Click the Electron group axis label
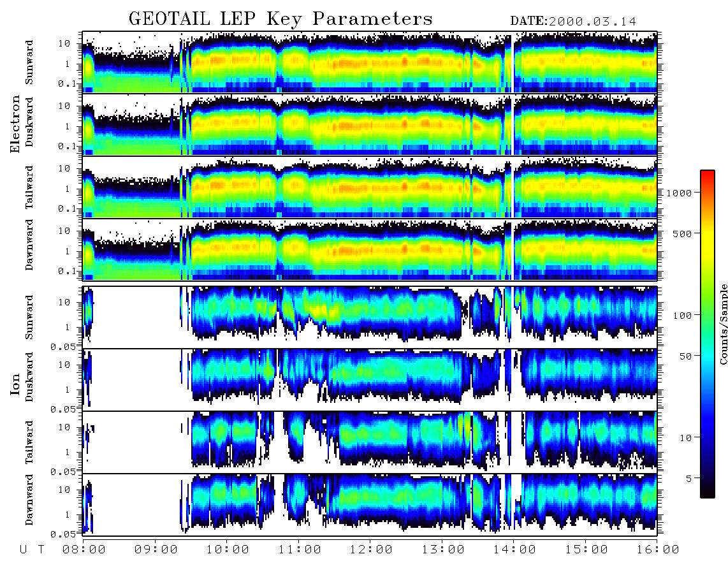The width and height of the screenshot is (728, 561). 15,124
